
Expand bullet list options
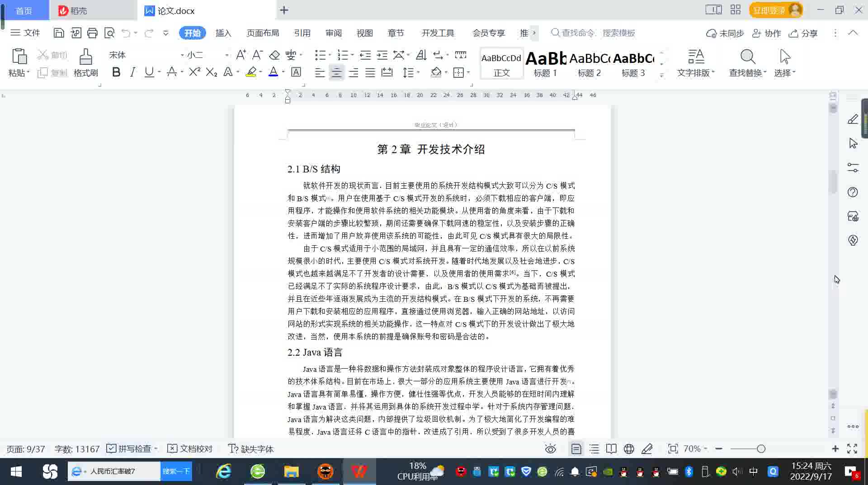click(x=330, y=55)
